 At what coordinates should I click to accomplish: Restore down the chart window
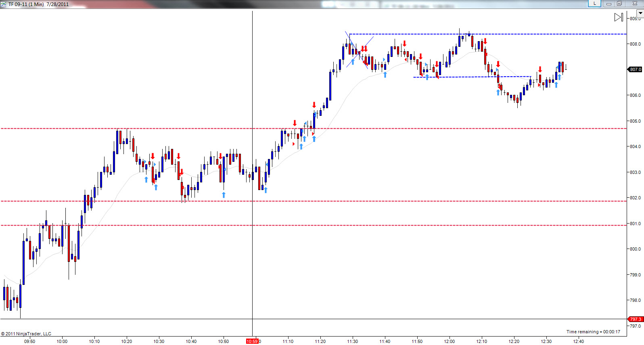tap(619, 4)
